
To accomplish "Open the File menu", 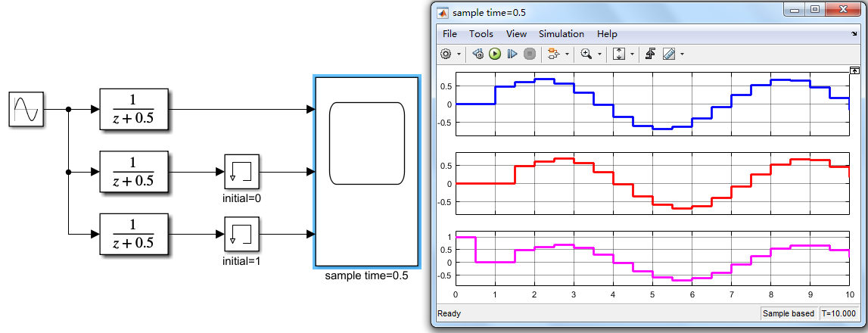I will (x=450, y=34).
